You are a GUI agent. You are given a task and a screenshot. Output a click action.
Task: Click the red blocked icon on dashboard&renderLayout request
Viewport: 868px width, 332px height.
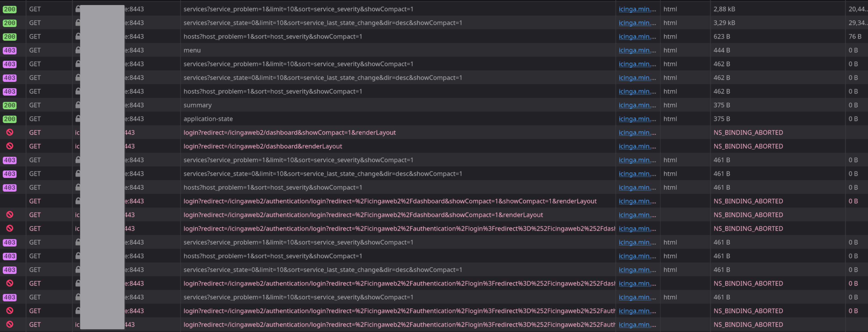tap(10, 146)
